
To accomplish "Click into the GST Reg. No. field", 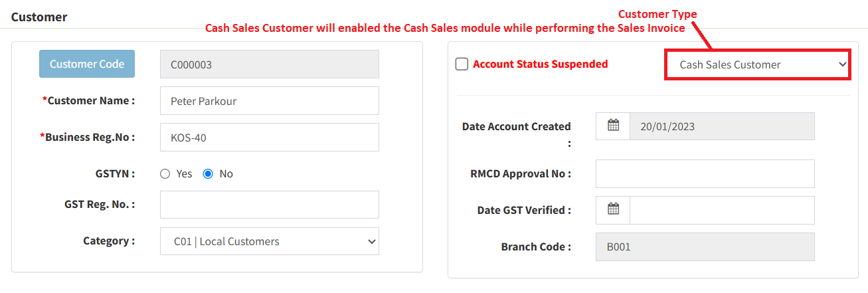I will tap(269, 205).
